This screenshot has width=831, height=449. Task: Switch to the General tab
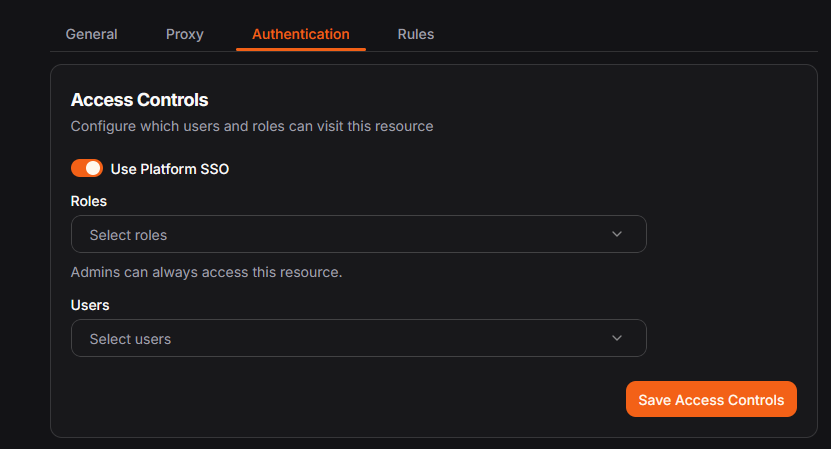point(91,34)
